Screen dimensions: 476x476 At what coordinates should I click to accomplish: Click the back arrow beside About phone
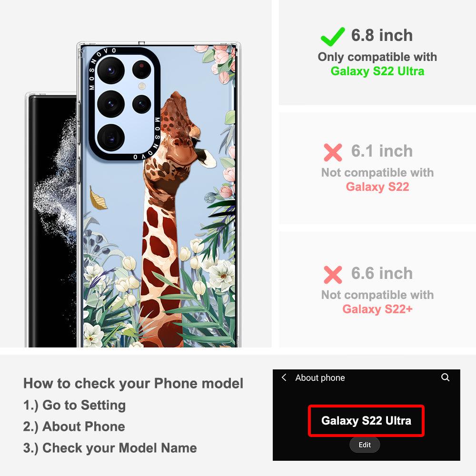[x=284, y=377]
